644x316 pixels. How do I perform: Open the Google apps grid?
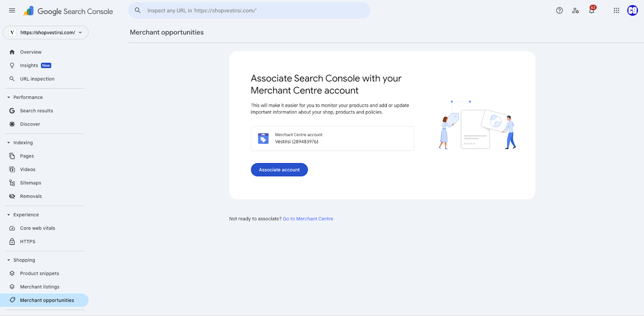click(616, 10)
